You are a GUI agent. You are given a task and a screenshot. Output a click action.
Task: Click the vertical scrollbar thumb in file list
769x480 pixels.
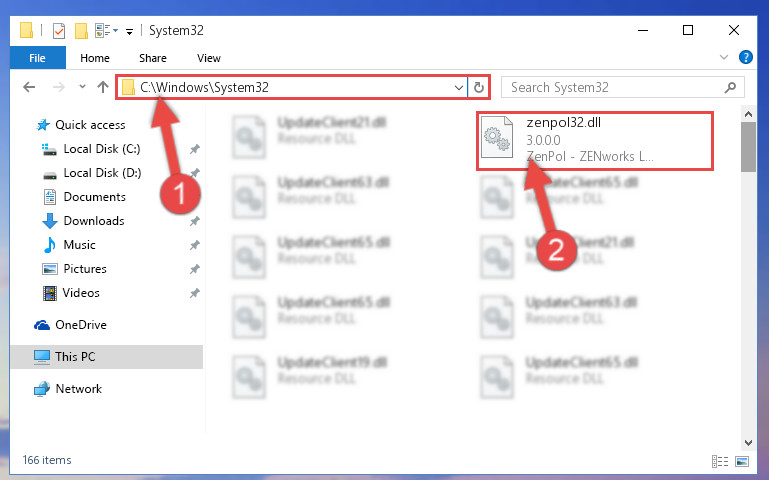click(x=748, y=147)
